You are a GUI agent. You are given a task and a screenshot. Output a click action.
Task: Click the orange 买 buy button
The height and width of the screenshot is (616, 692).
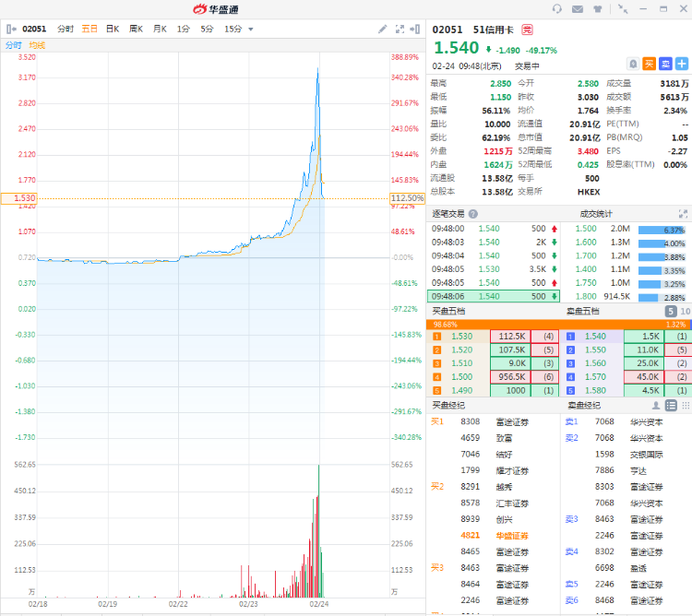pos(649,64)
